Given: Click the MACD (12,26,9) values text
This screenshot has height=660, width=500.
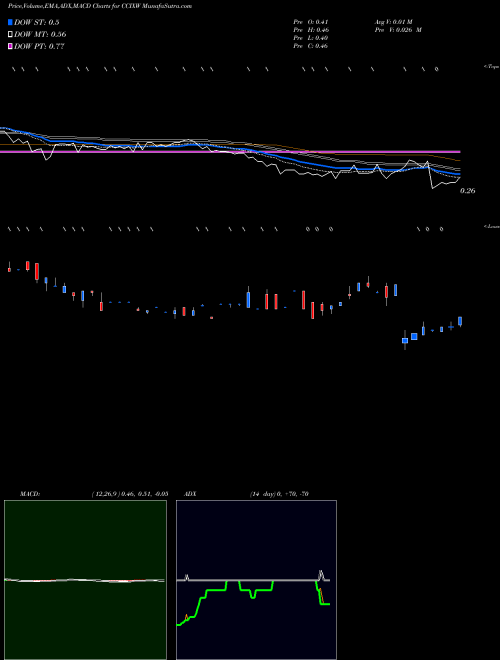Looking at the screenshot, I should pos(130,494).
